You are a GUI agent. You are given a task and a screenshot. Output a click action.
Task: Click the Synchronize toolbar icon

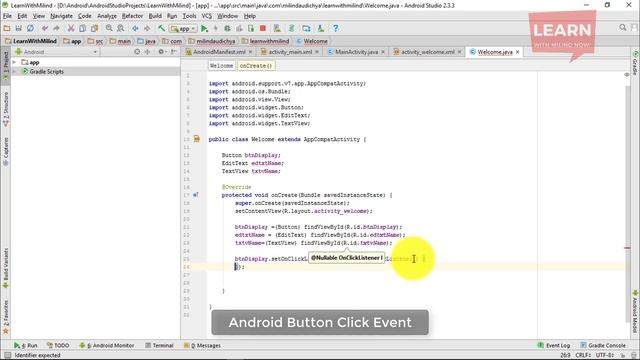(x=30, y=28)
